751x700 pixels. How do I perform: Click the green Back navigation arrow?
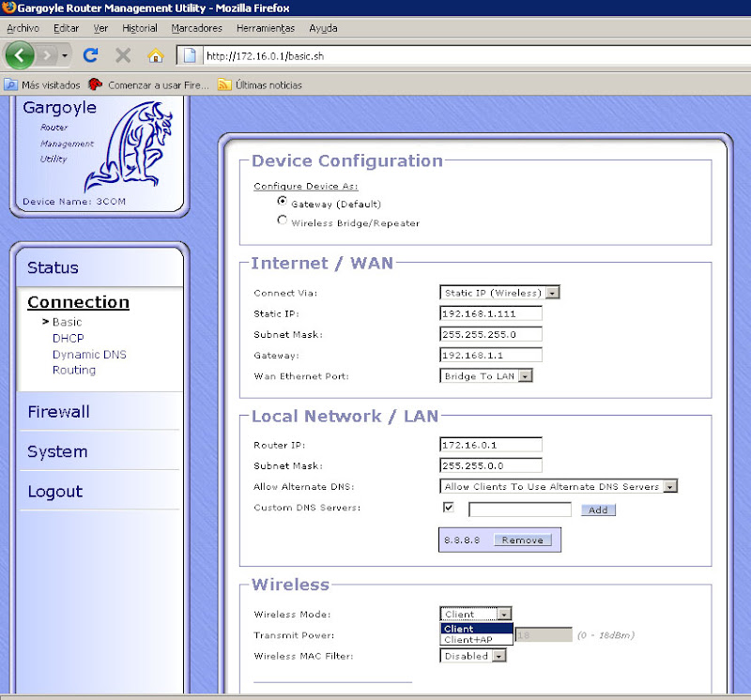click(x=20, y=55)
